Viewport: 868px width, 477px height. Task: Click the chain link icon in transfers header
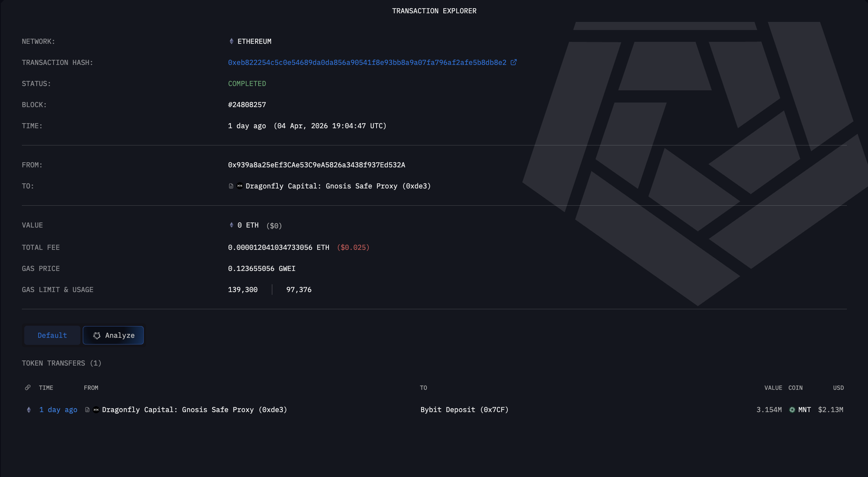(28, 387)
